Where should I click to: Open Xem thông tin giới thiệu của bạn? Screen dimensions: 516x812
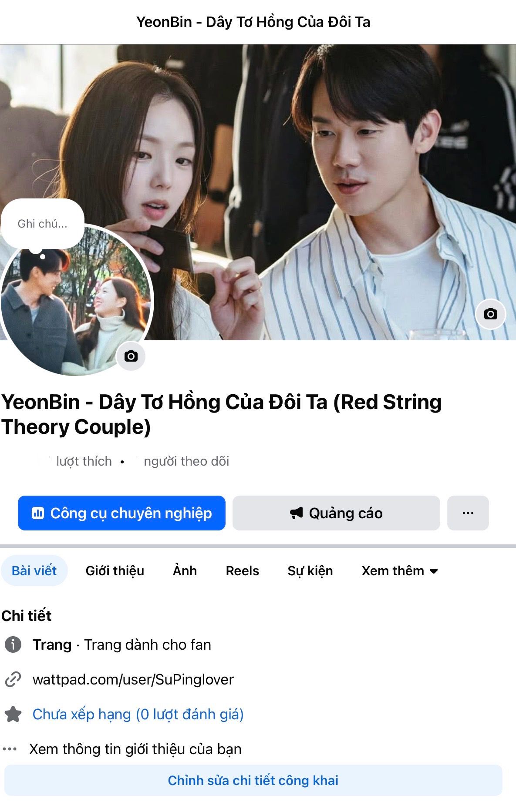(x=135, y=749)
